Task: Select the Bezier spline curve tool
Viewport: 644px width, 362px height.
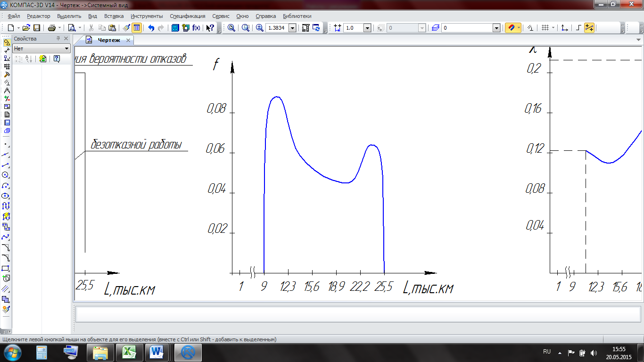Action: point(6,237)
